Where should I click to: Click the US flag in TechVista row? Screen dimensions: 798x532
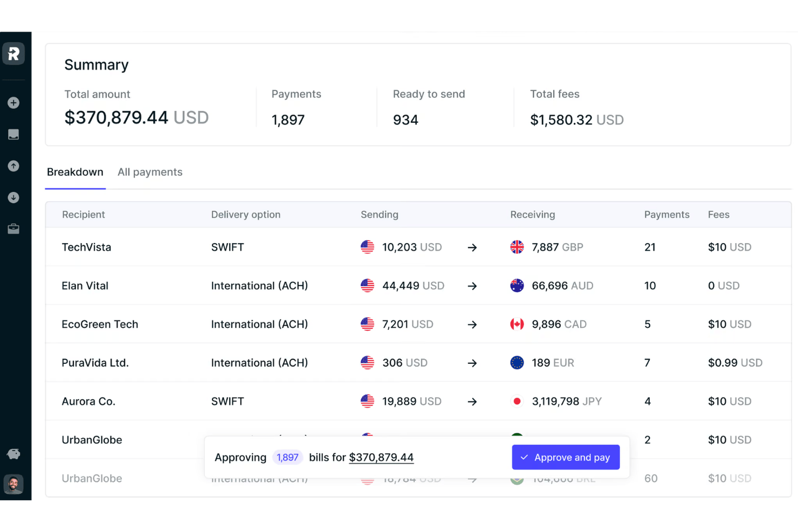point(367,247)
